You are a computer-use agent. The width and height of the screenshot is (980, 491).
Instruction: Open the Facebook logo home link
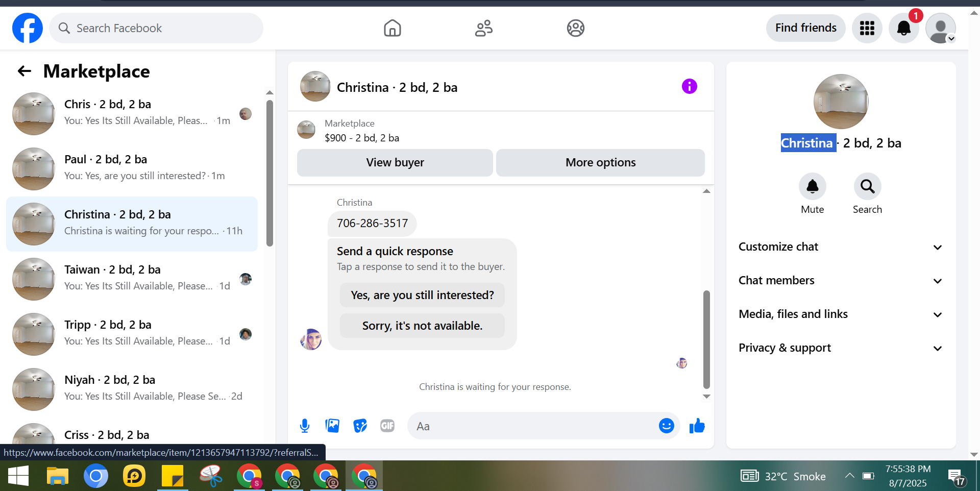click(x=28, y=28)
